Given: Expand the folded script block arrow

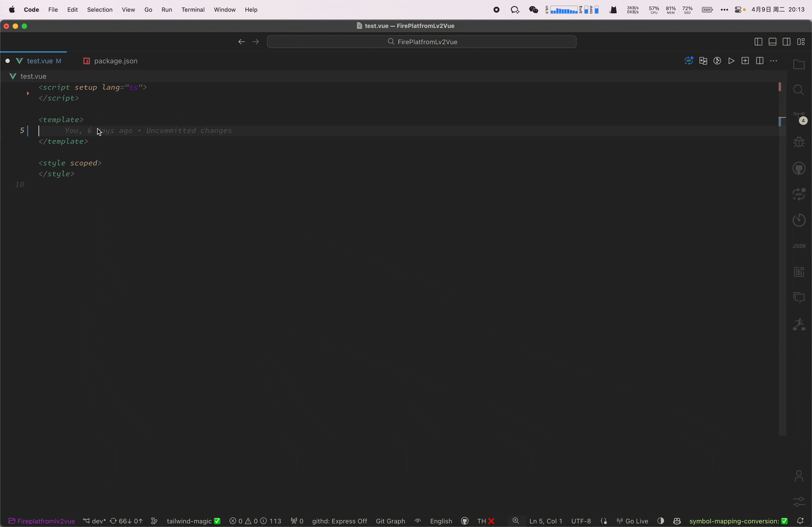Looking at the screenshot, I should [x=28, y=93].
